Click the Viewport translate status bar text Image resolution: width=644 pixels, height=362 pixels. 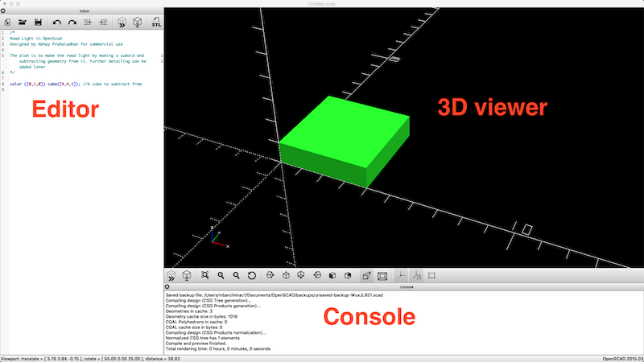pos(91,359)
